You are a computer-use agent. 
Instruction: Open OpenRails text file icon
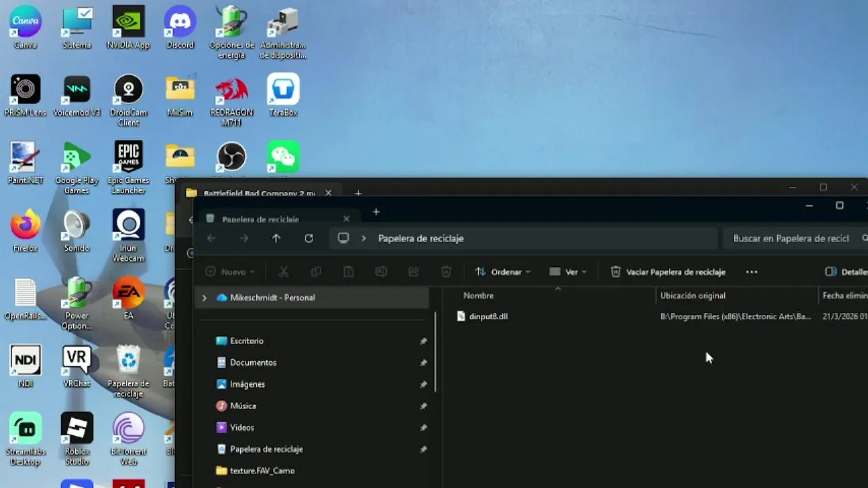pos(25,299)
